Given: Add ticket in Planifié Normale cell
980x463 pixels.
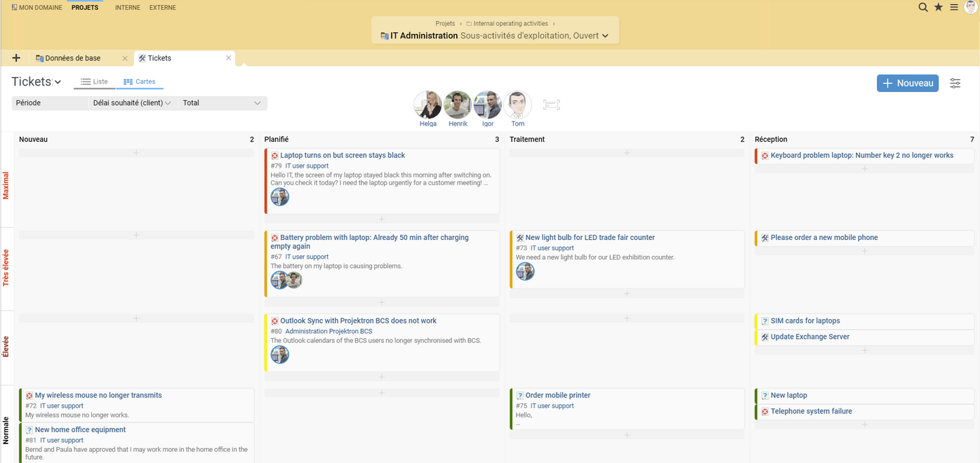Looking at the screenshot, I should point(382,393).
